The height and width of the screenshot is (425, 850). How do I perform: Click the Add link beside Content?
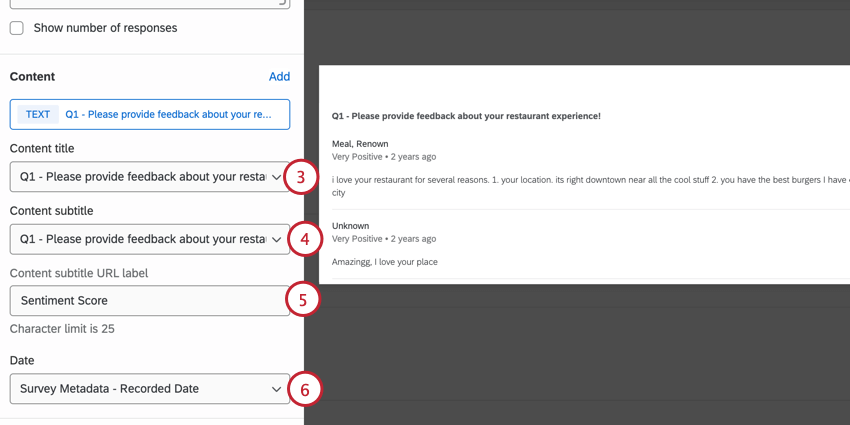click(x=279, y=76)
